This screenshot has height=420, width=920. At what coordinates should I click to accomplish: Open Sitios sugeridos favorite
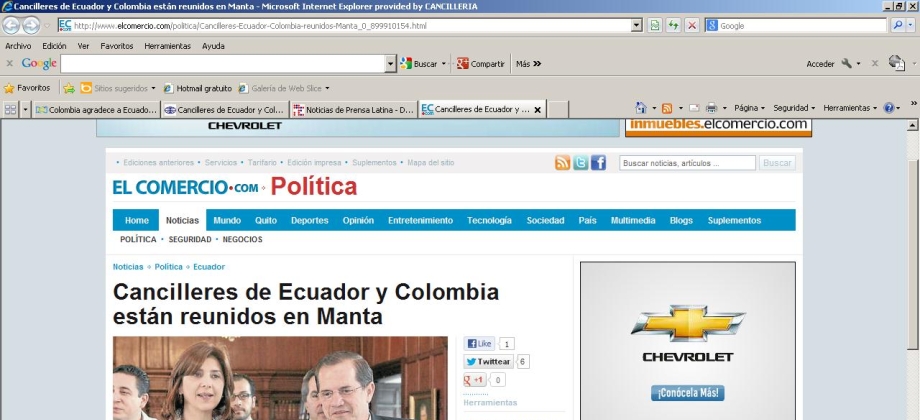pyautogui.click(x=117, y=88)
